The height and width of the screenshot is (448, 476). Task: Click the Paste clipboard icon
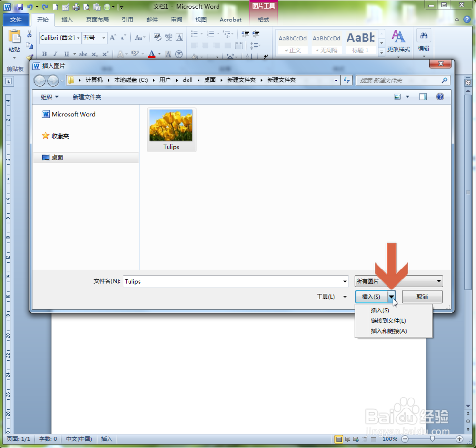point(14,36)
